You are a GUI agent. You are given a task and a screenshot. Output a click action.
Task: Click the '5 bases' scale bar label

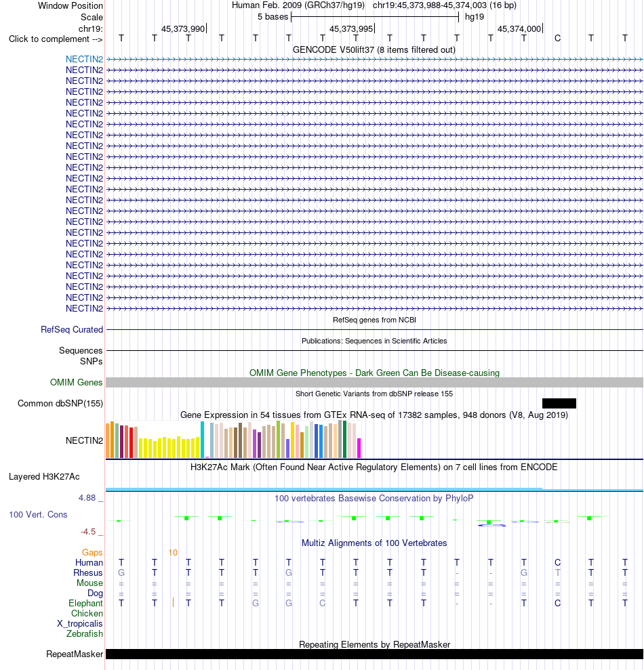click(x=273, y=17)
